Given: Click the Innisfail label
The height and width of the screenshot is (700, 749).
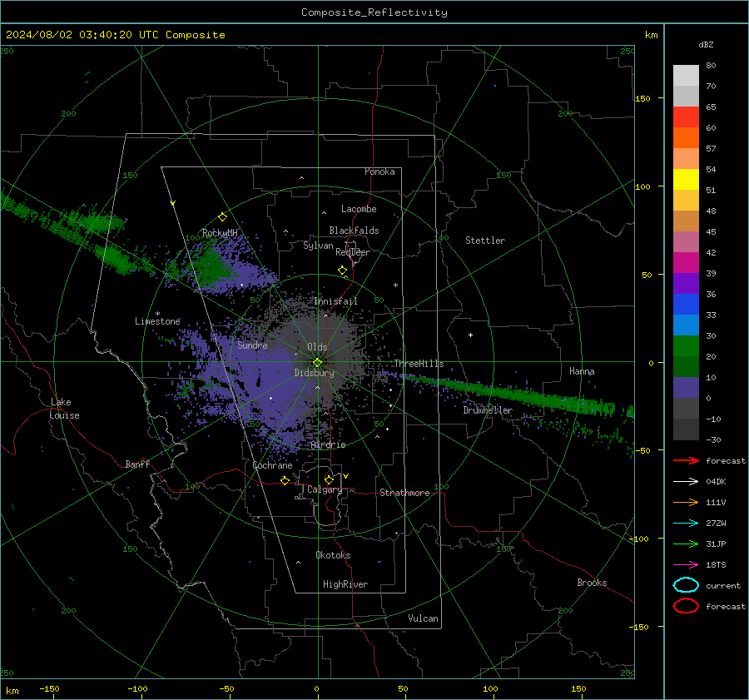Looking at the screenshot, I should [x=335, y=301].
